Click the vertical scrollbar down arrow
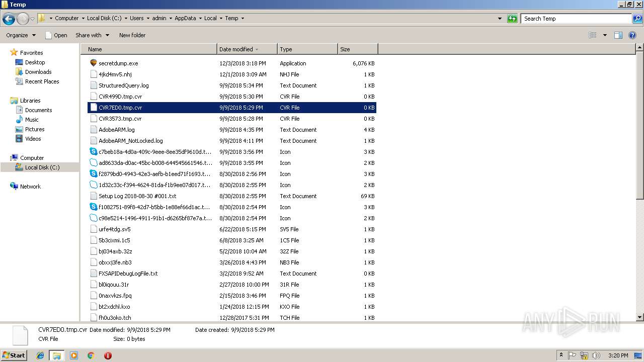644x362 pixels. [x=639, y=317]
